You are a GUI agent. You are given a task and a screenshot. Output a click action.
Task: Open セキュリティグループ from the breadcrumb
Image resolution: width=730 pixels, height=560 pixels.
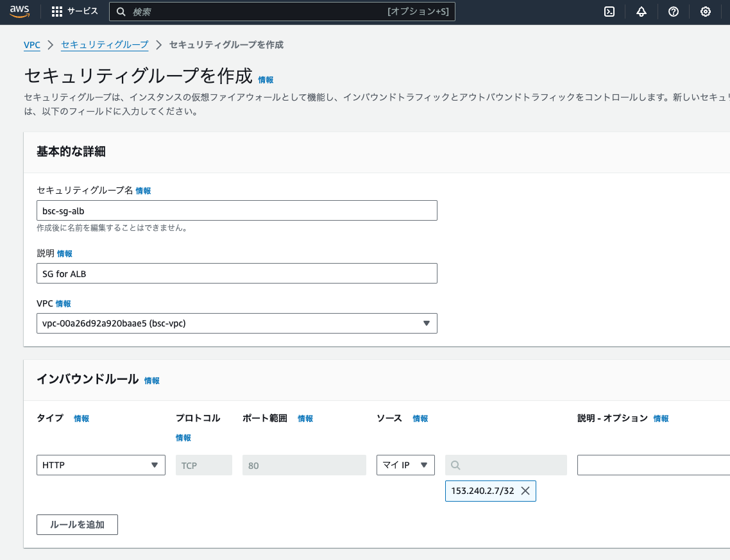pyautogui.click(x=105, y=45)
